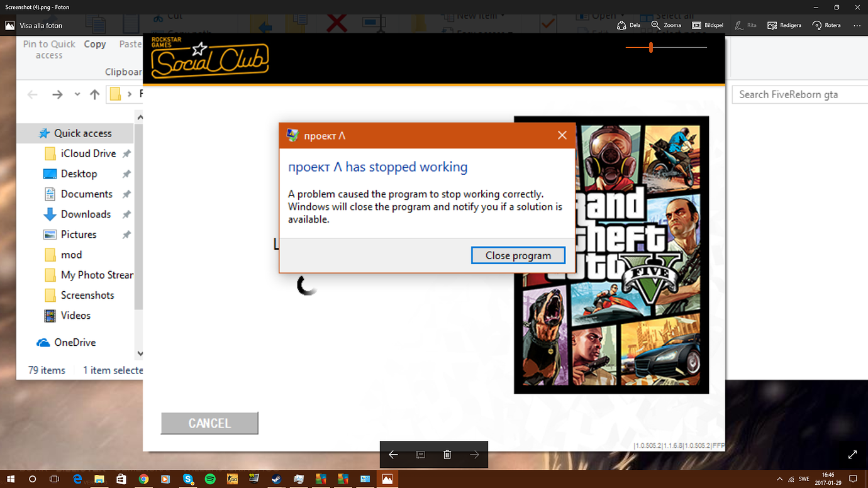Delete the photo using the trash icon

tap(447, 455)
